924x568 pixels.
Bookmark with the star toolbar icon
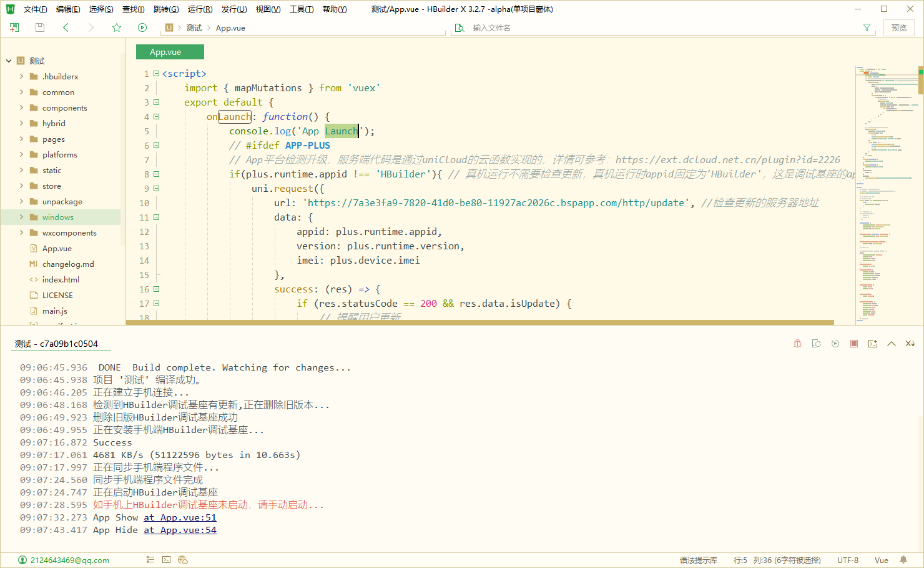pyautogui.click(x=117, y=27)
